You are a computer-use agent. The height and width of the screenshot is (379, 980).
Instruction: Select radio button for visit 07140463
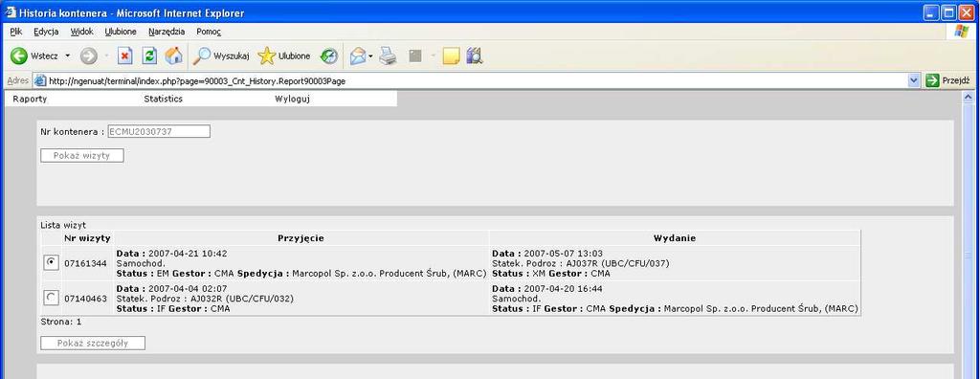pyautogui.click(x=52, y=298)
